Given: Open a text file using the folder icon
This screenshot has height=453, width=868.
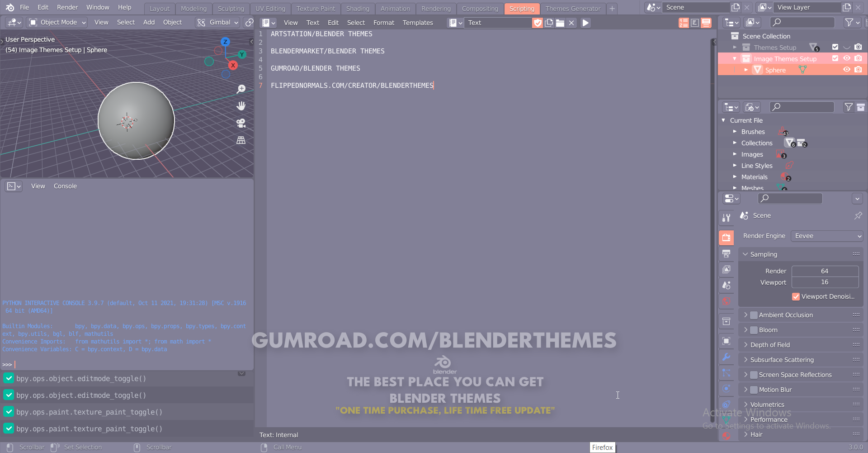Looking at the screenshot, I should 560,23.
